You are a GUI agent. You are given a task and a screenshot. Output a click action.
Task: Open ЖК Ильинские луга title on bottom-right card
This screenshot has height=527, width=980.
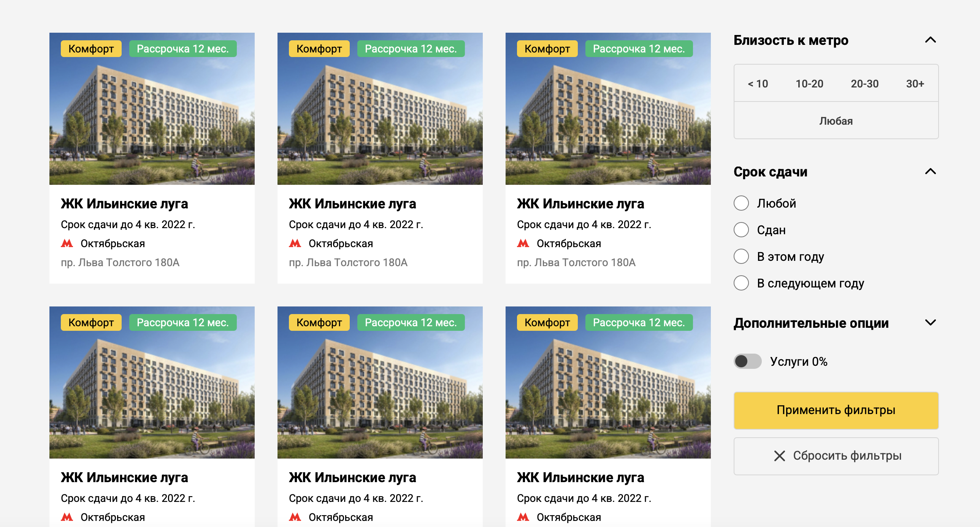580,477
